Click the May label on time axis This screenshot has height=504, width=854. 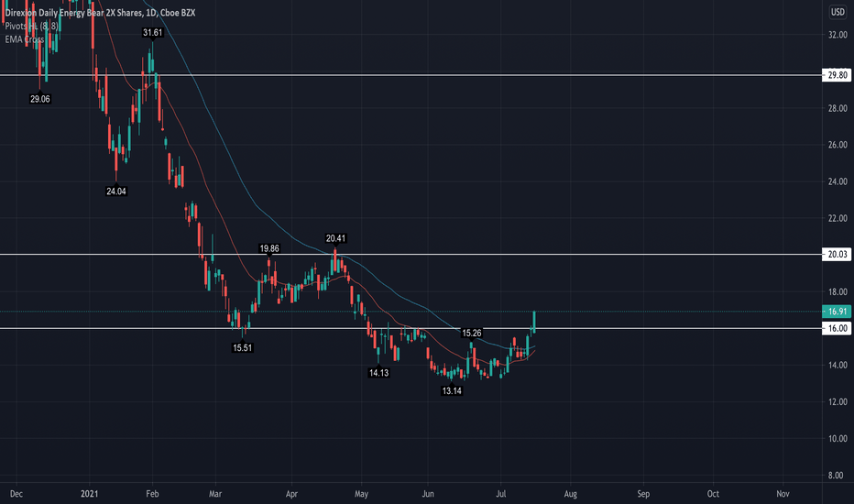click(361, 494)
